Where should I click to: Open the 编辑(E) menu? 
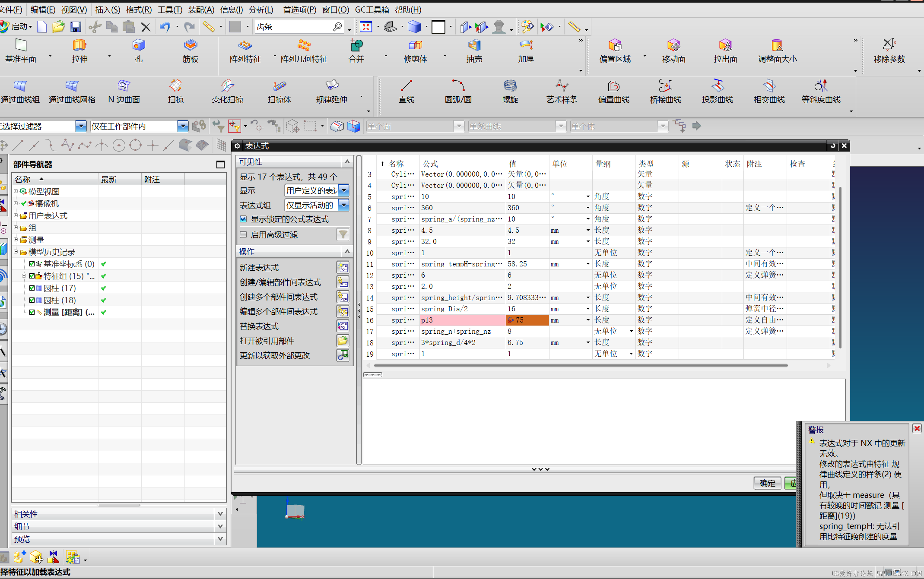point(43,9)
